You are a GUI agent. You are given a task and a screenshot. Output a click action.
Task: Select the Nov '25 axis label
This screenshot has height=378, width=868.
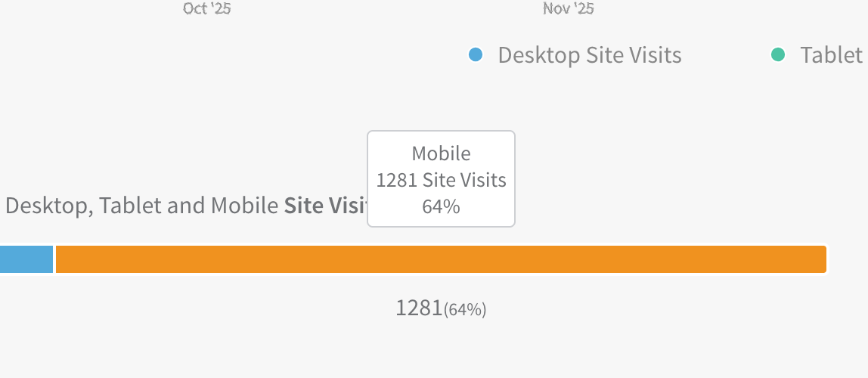click(569, 9)
